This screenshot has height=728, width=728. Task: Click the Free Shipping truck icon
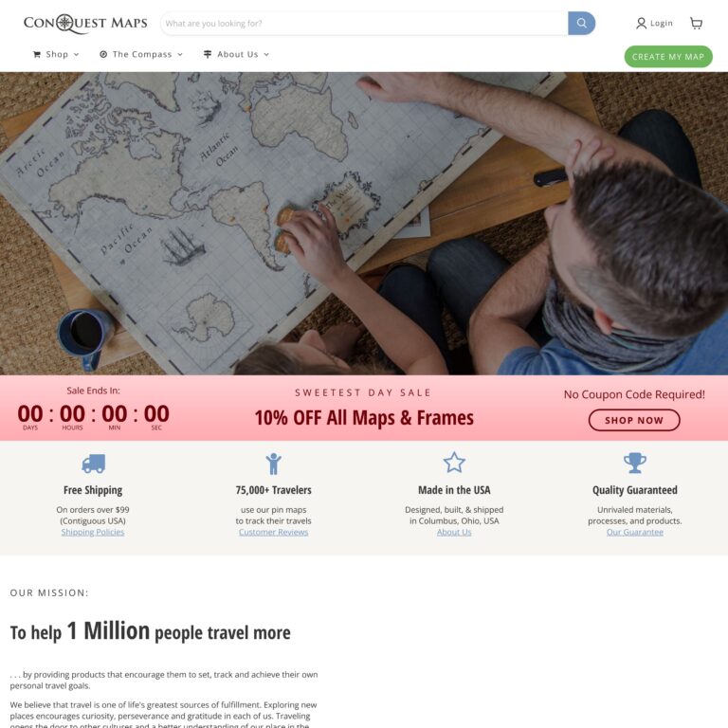[x=93, y=464]
